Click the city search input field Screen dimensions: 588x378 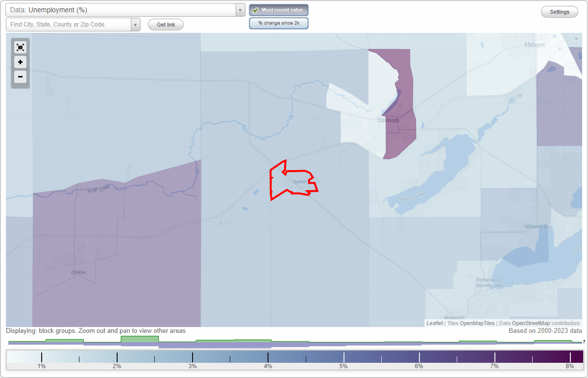pos(69,24)
